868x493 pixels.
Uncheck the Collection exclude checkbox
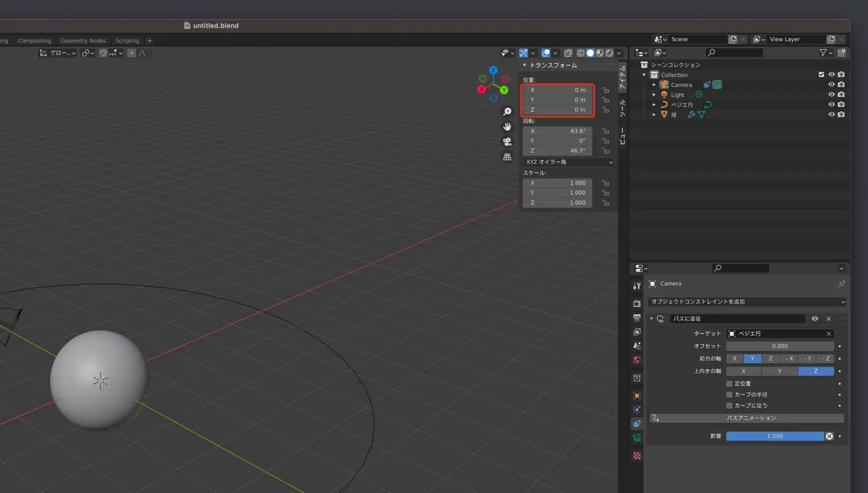[x=821, y=74]
